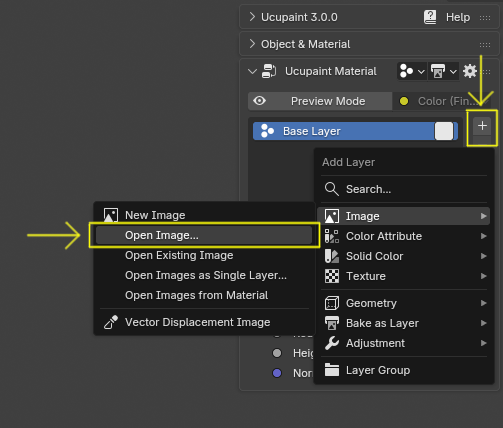Click the plus add layer button
Screen dimensions: 503x428
(482, 126)
